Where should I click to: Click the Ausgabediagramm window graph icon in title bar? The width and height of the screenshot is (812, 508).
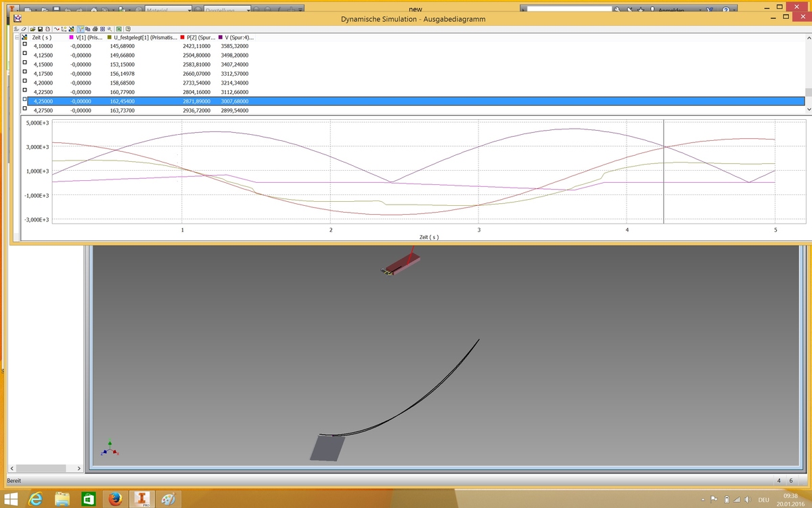17,19
